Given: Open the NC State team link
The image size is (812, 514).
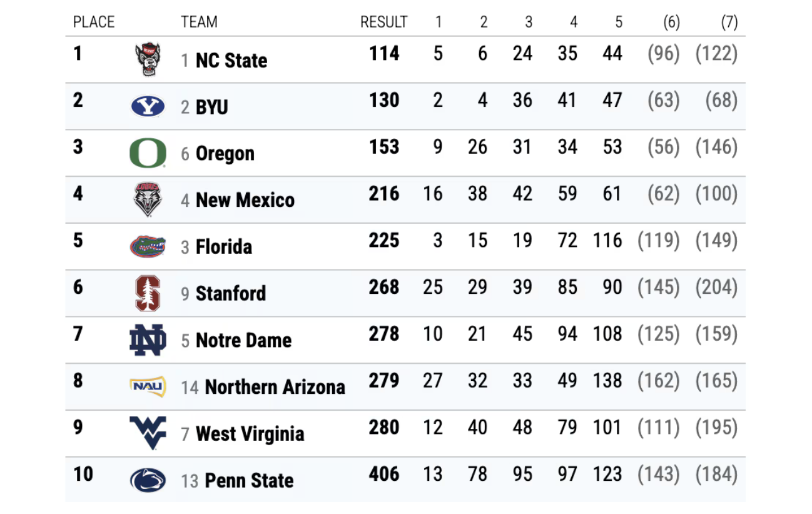Looking at the screenshot, I should tap(231, 61).
